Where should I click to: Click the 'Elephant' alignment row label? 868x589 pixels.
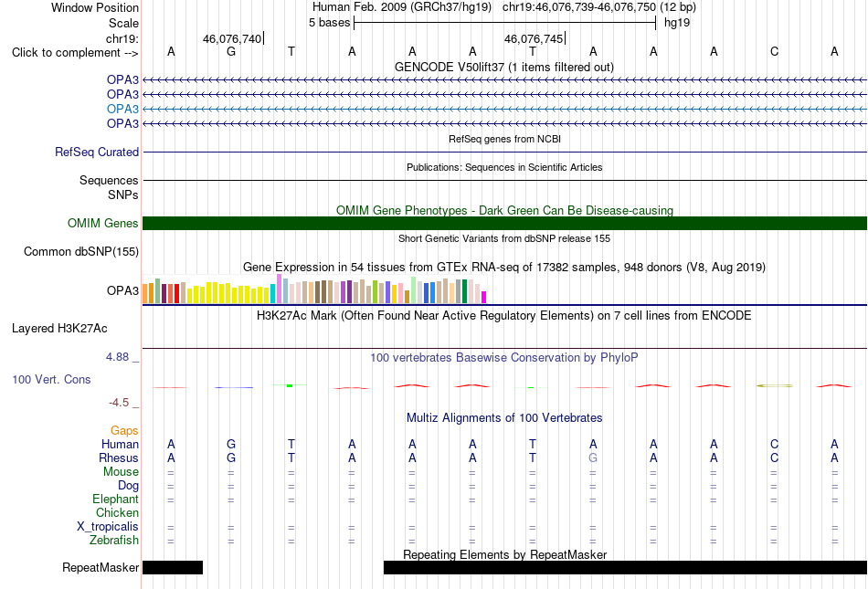(x=116, y=500)
